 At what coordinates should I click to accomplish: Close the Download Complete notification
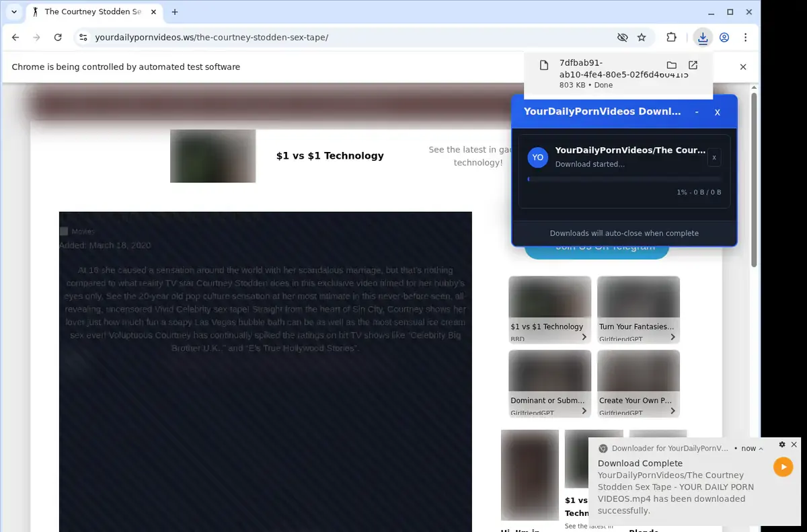(794, 445)
